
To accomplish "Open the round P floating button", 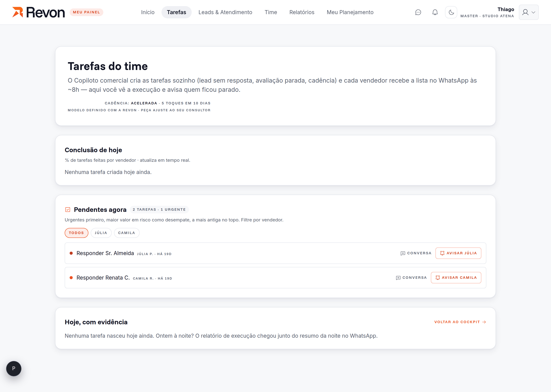I will pos(14,369).
